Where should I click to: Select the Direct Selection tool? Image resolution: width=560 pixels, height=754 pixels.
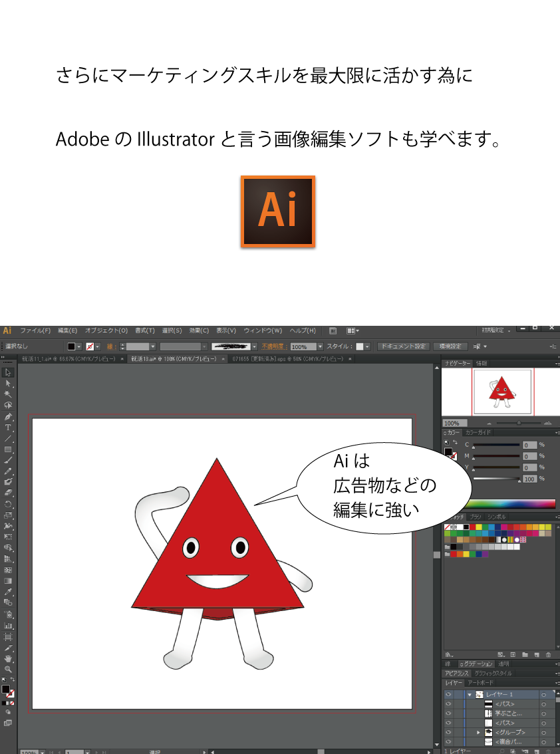point(8,384)
